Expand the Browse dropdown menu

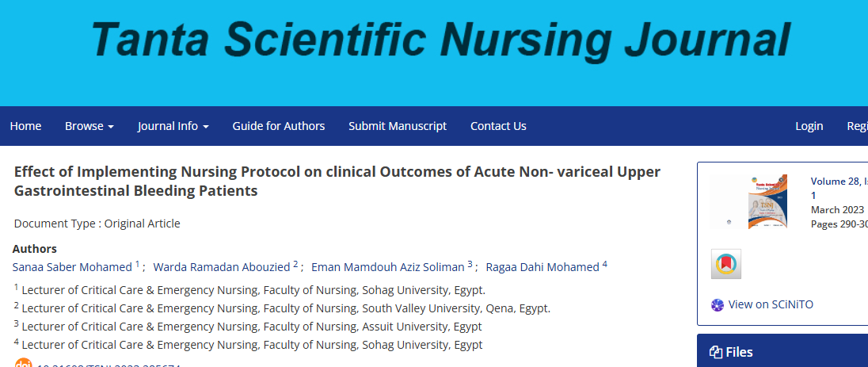coord(89,126)
